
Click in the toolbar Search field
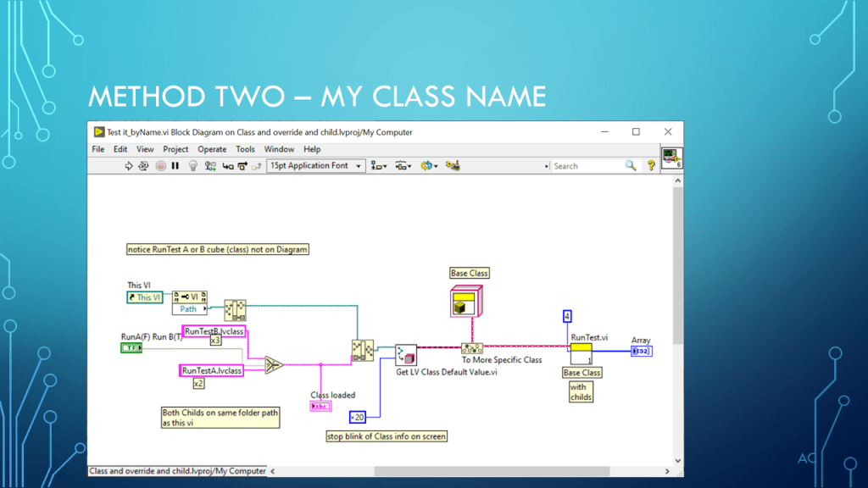[x=587, y=166]
